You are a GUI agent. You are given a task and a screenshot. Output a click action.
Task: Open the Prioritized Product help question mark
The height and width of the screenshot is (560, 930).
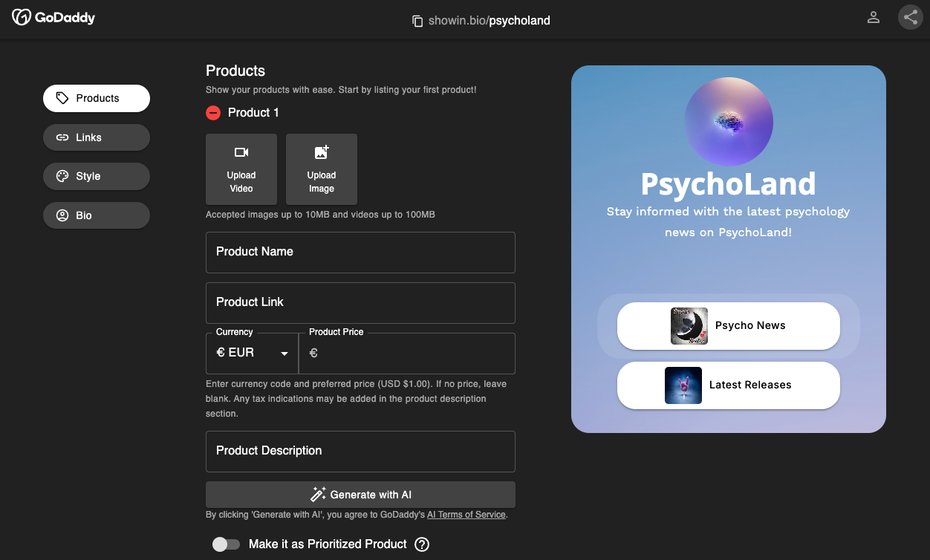(422, 544)
